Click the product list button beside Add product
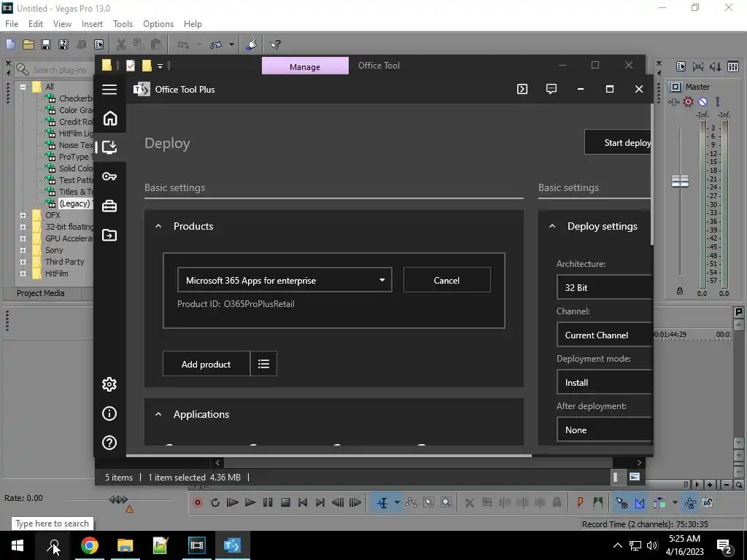Image resolution: width=747 pixels, height=560 pixels. 263,365
